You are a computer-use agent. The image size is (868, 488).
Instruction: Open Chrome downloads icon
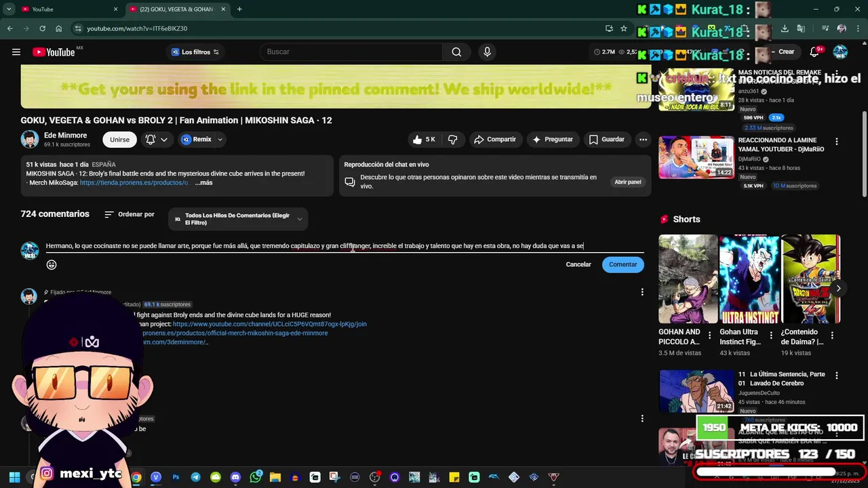pos(785,28)
